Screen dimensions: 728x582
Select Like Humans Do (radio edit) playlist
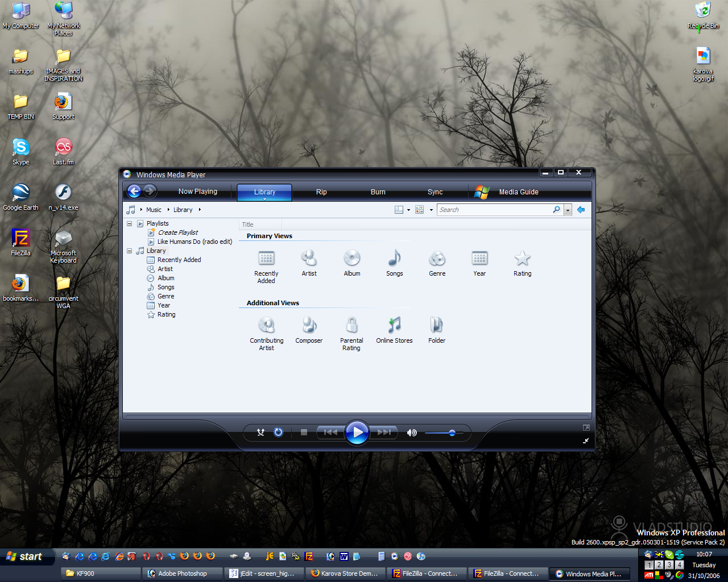(x=195, y=242)
